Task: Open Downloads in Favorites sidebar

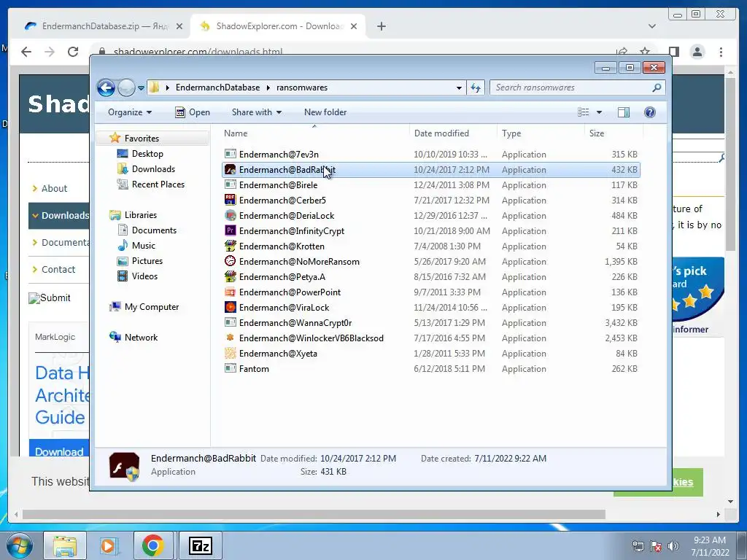Action: (153, 169)
